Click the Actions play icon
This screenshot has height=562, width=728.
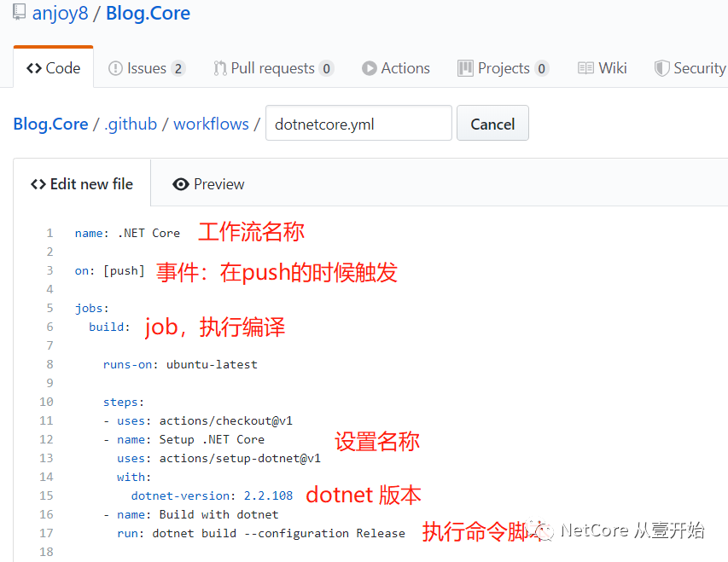[x=369, y=68]
